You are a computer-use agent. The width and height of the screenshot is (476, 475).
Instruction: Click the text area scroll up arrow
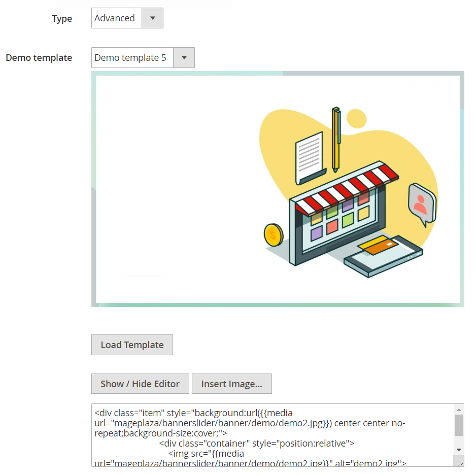pyautogui.click(x=459, y=410)
